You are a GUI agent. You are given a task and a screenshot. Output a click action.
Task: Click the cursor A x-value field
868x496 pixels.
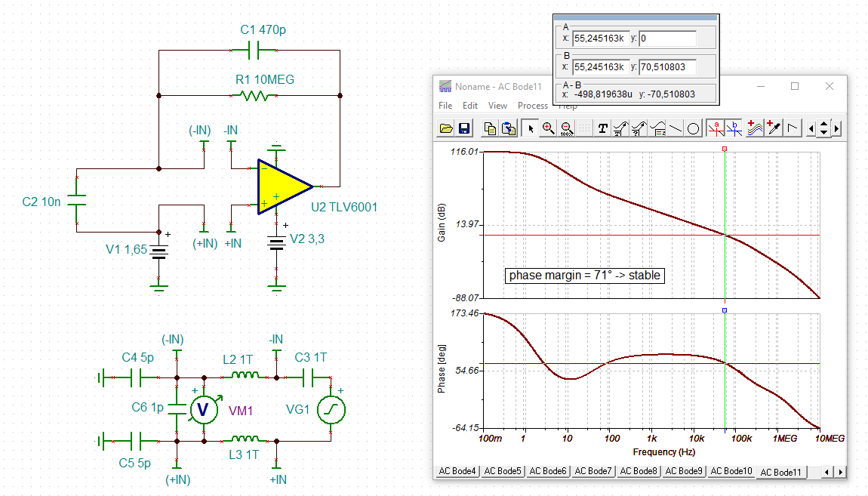[601, 39]
